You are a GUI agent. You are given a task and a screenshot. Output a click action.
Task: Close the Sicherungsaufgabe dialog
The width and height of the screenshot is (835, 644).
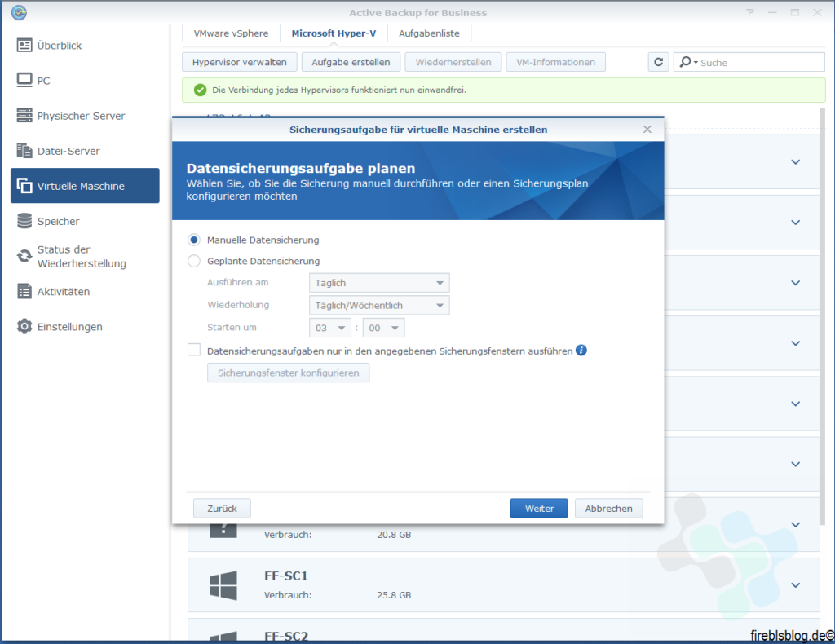click(x=647, y=130)
